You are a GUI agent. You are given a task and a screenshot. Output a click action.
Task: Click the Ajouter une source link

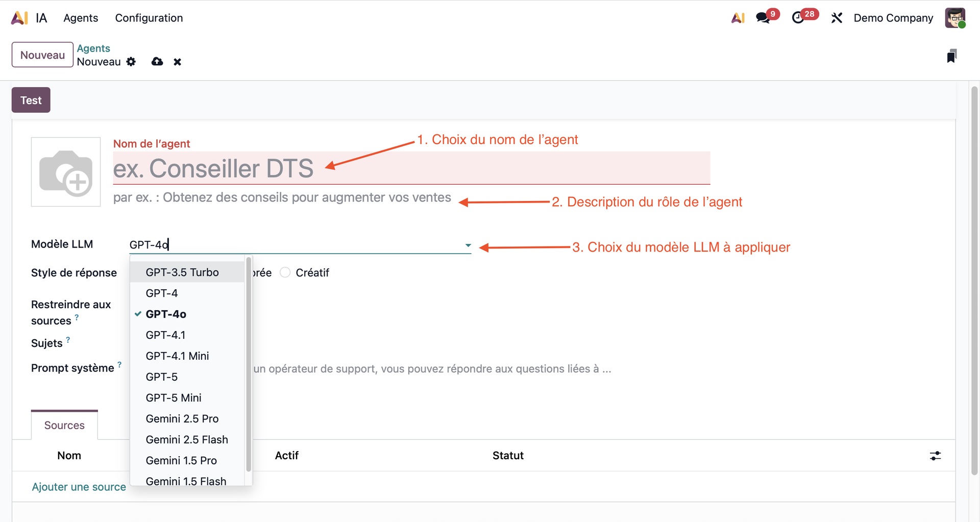(79, 487)
